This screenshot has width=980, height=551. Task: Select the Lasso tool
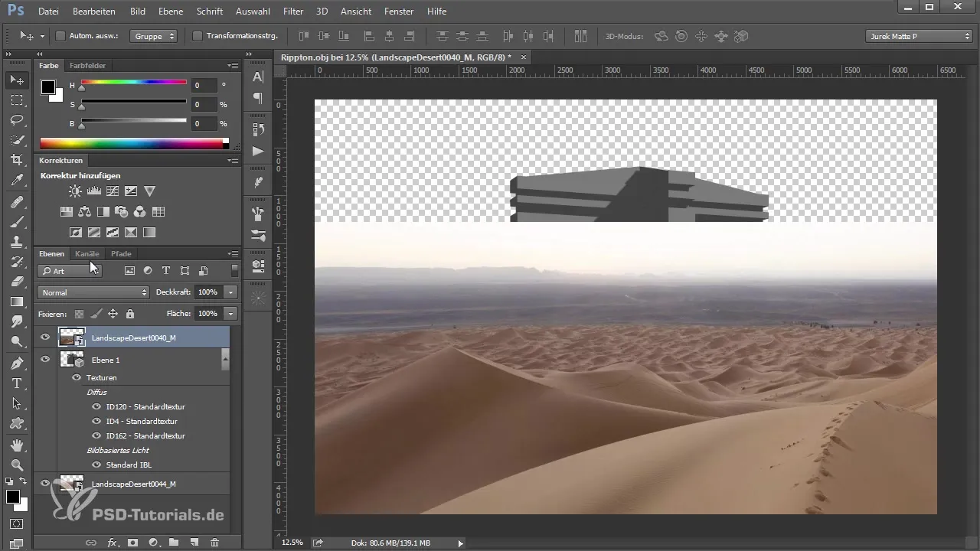coord(17,120)
